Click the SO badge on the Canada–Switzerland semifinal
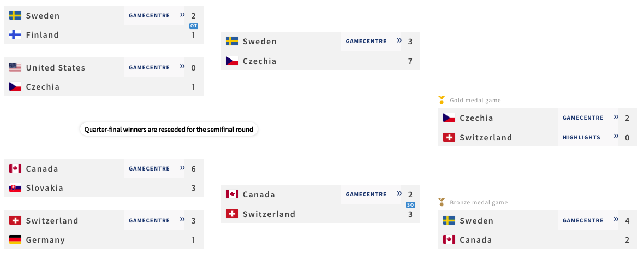The height and width of the screenshot is (258, 644). pyautogui.click(x=410, y=204)
